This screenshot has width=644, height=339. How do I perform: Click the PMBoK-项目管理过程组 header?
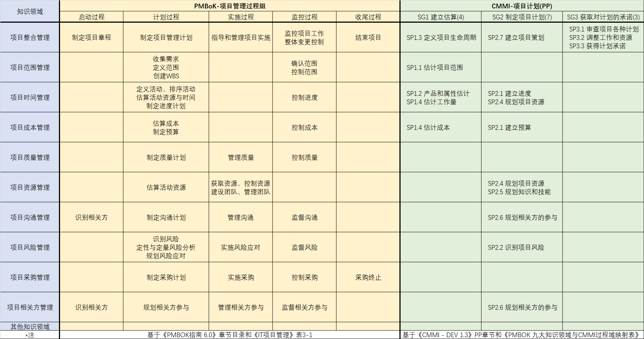(230, 6)
